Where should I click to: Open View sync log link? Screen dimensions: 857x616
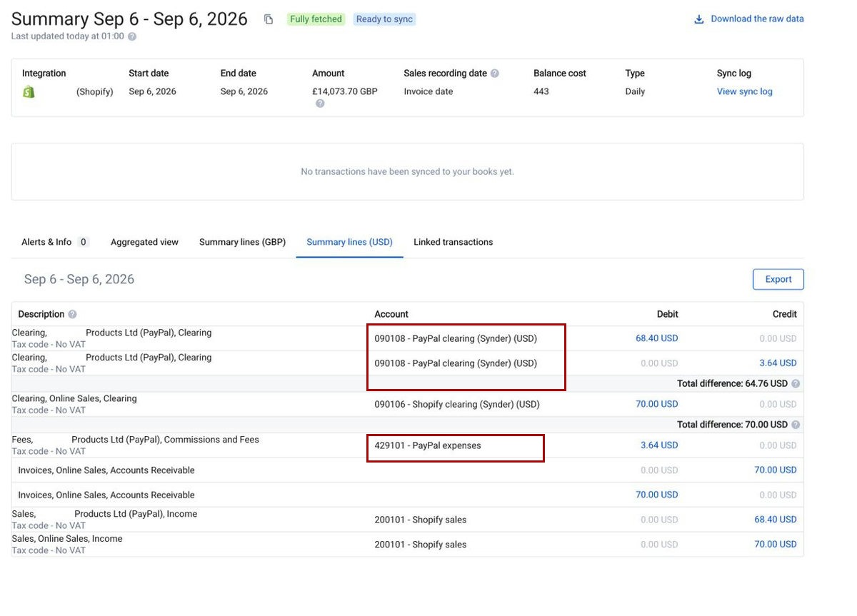[744, 91]
